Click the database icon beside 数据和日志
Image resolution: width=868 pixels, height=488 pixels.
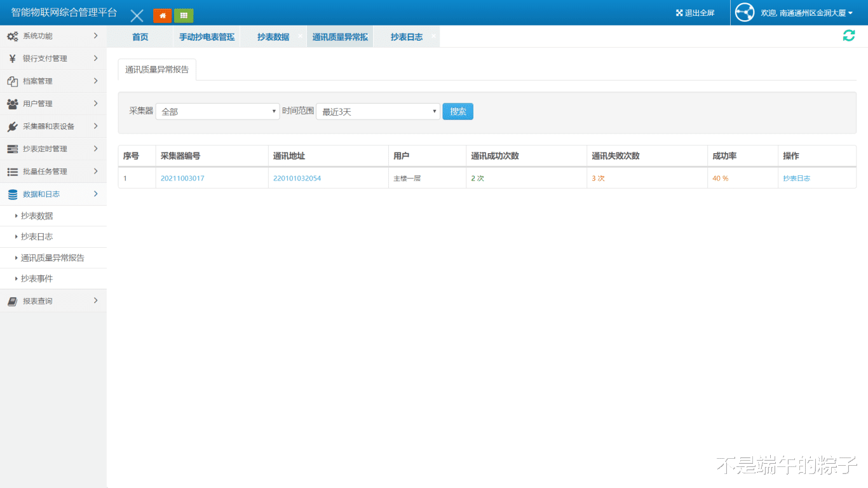coord(12,194)
